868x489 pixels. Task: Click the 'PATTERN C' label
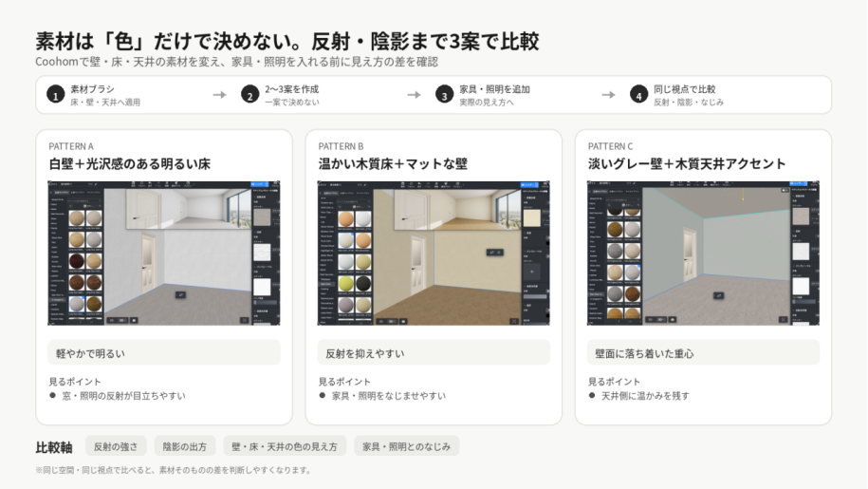pyautogui.click(x=610, y=146)
